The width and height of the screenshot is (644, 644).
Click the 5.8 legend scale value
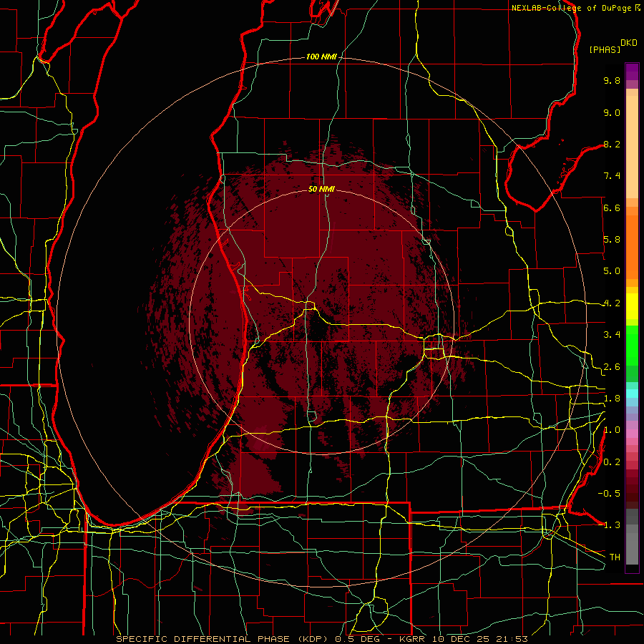612,240
